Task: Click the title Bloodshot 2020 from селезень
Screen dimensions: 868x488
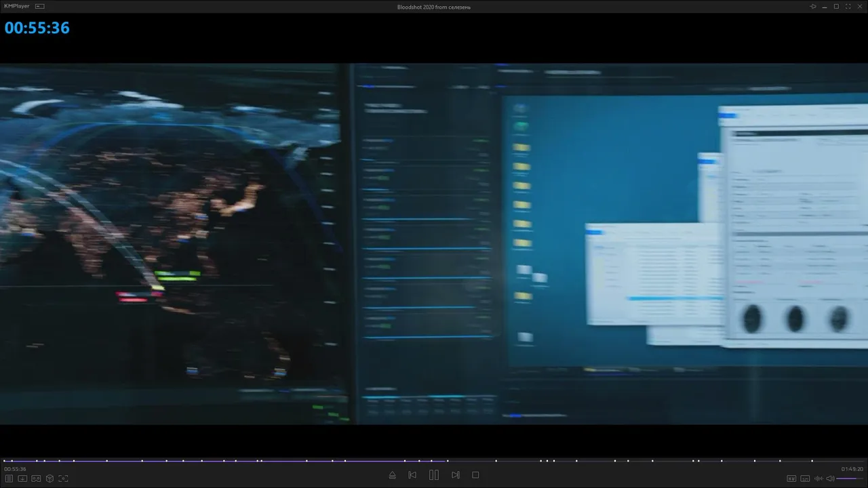Action: (x=434, y=7)
